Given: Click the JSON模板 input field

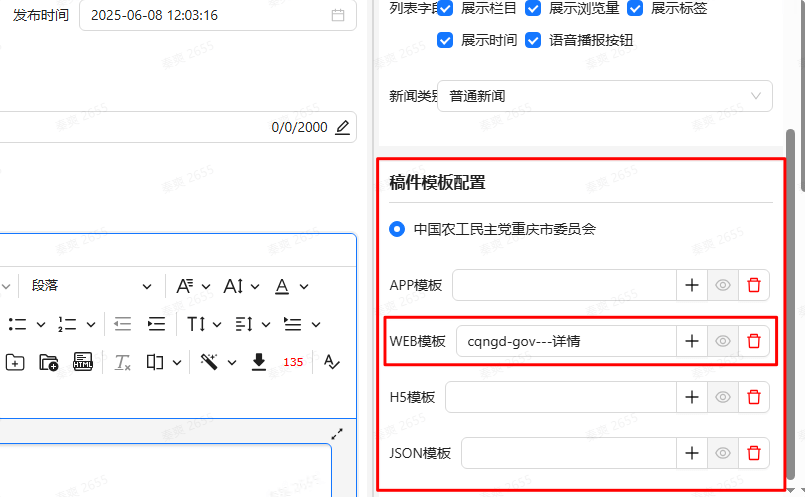Looking at the screenshot, I should [x=568, y=453].
